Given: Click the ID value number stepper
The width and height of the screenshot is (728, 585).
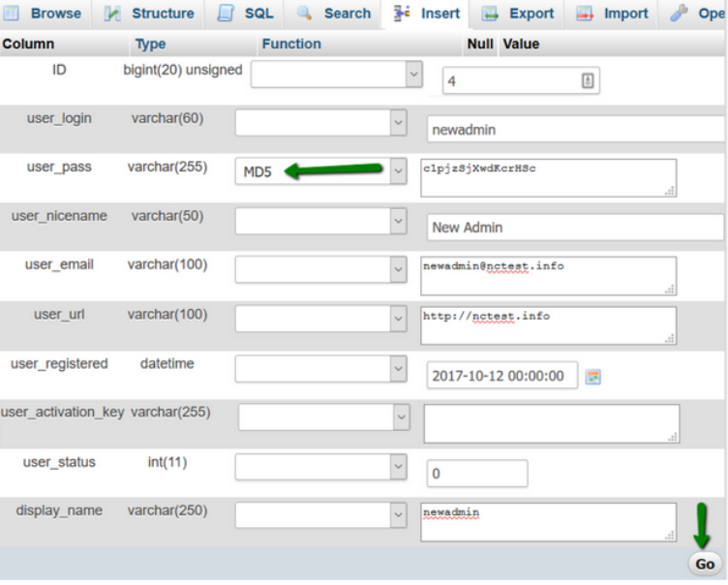Looking at the screenshot, I should pyautogui.click(x=587, y=81).
